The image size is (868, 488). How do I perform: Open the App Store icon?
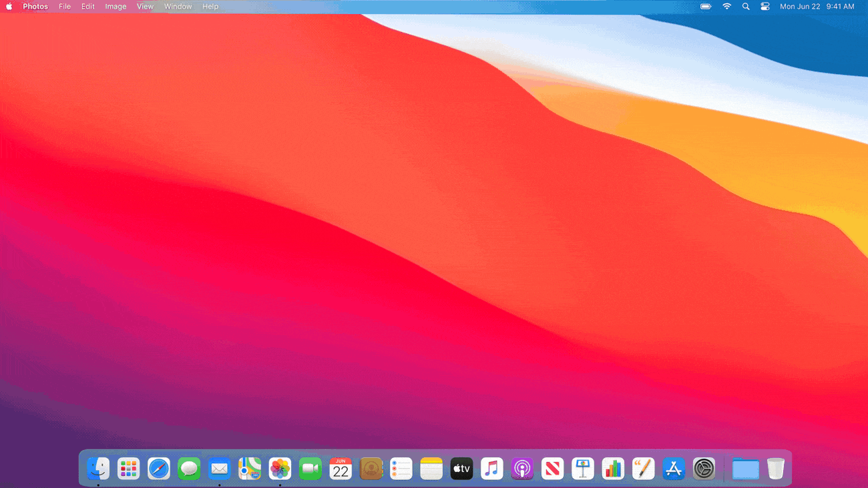tap(674, 469)
